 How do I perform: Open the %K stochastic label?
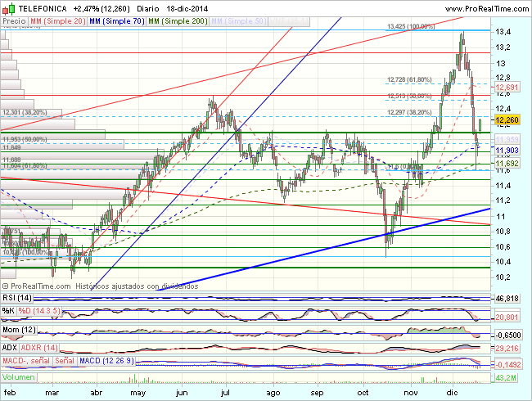(x=8, y=311)
